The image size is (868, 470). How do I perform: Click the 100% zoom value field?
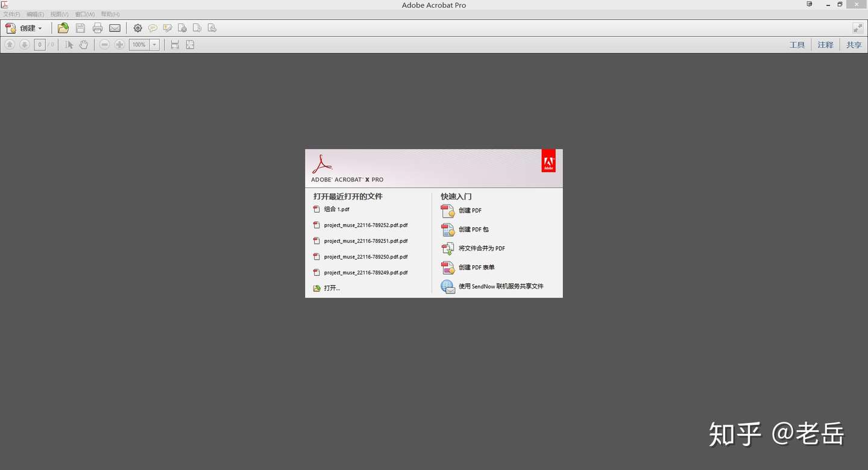coord(139,45)
